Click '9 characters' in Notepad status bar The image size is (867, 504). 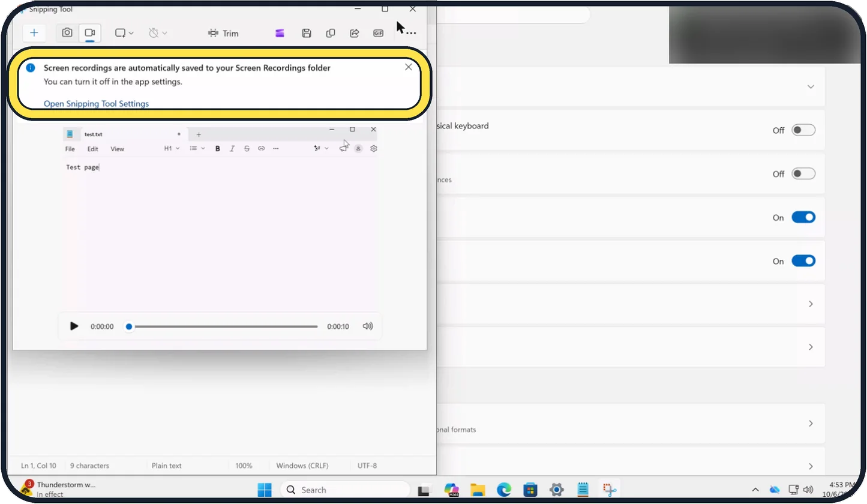(89, 466)
